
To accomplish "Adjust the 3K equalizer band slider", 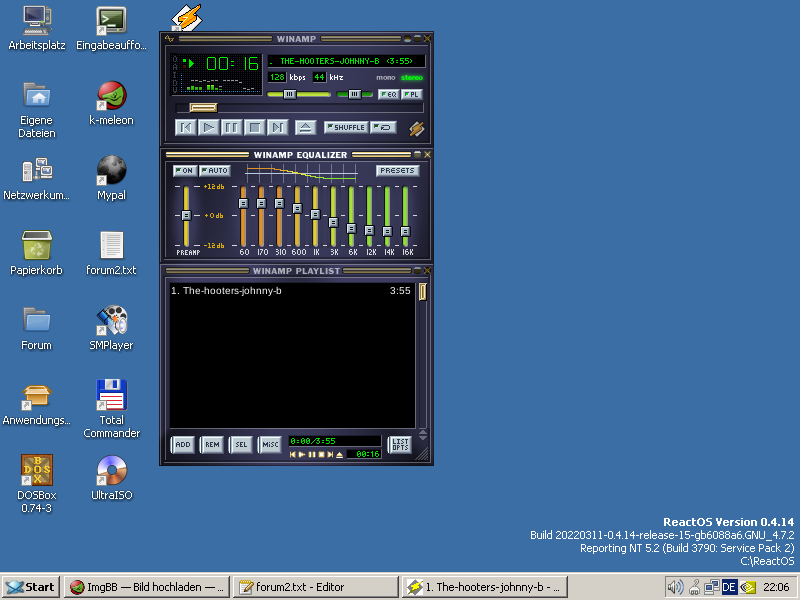I will click(333, 222).
